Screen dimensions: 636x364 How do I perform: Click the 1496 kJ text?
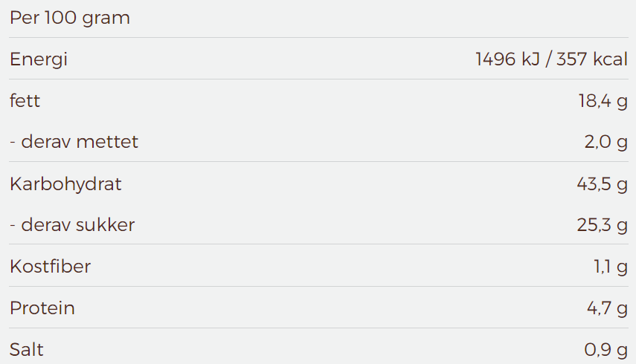coord(507,59)
